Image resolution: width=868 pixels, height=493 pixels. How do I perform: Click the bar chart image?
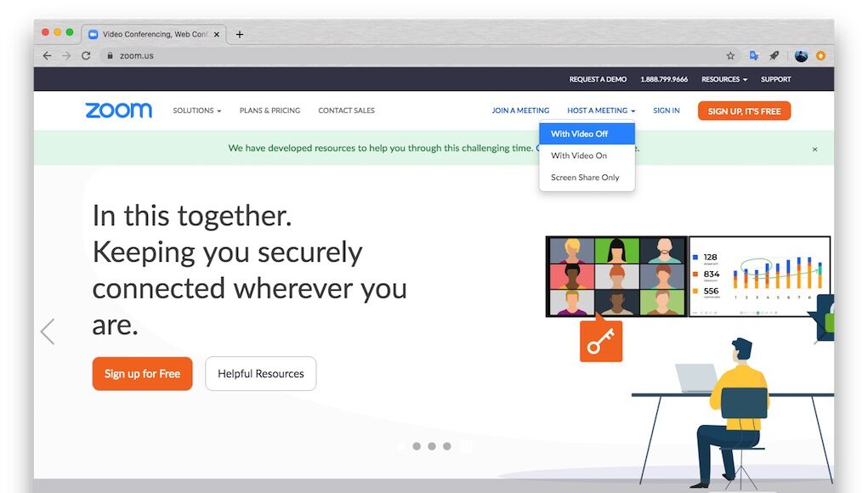[x=759, y=276]
